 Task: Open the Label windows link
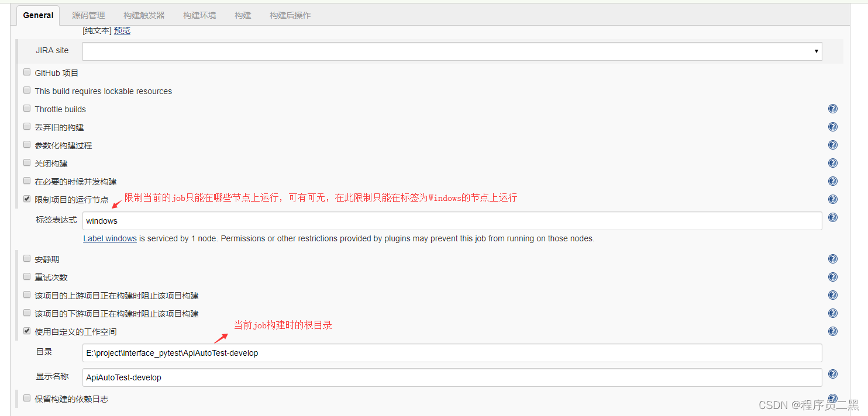tap(110, 238)
